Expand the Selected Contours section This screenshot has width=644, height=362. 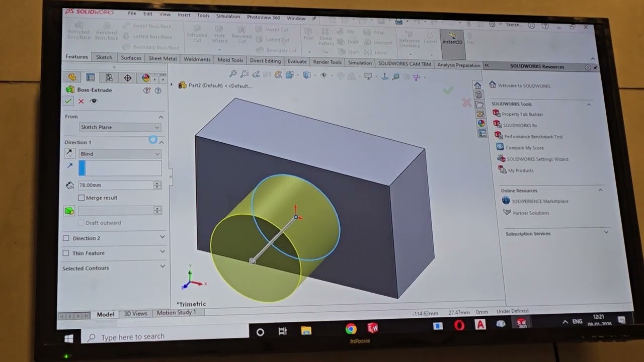click(x=162, y=266)
